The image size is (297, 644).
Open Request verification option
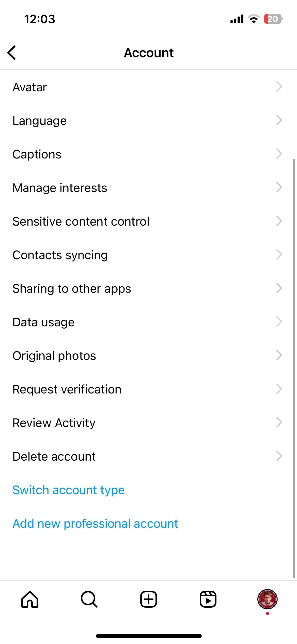tap(67, 389)
